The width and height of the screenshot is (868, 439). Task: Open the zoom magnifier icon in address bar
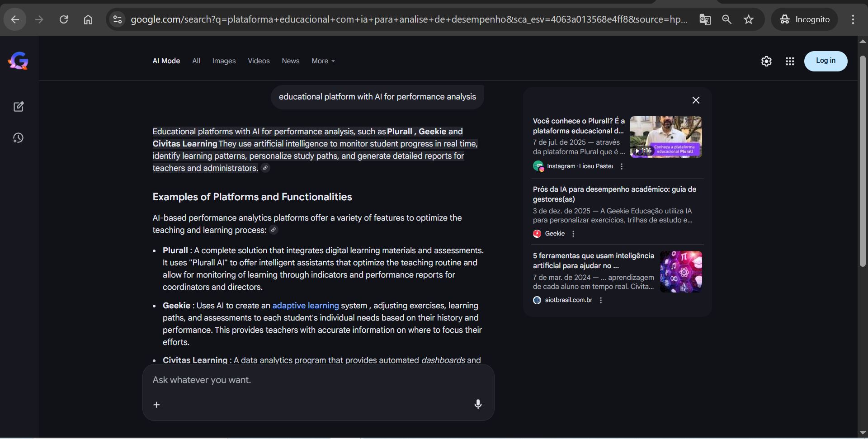pos(726,19)
